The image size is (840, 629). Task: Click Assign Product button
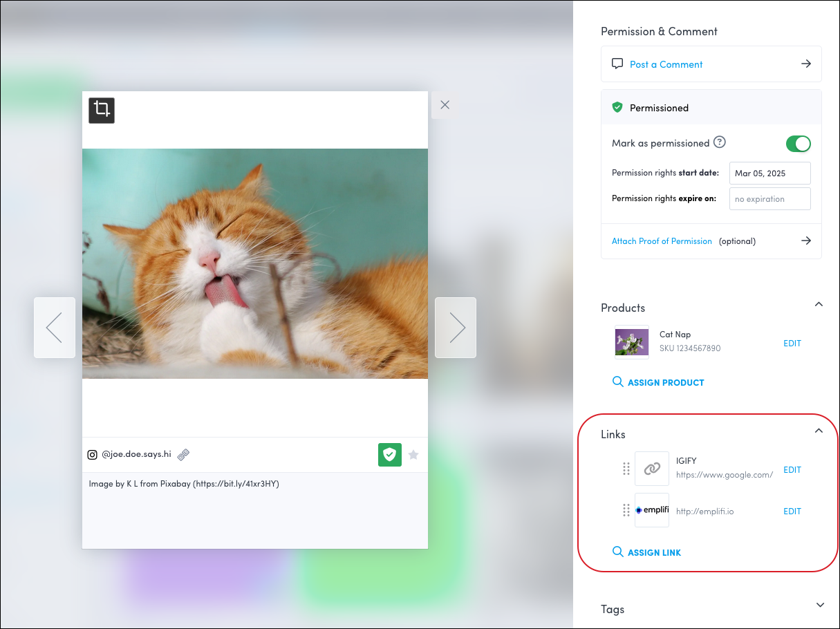point(658,382)
